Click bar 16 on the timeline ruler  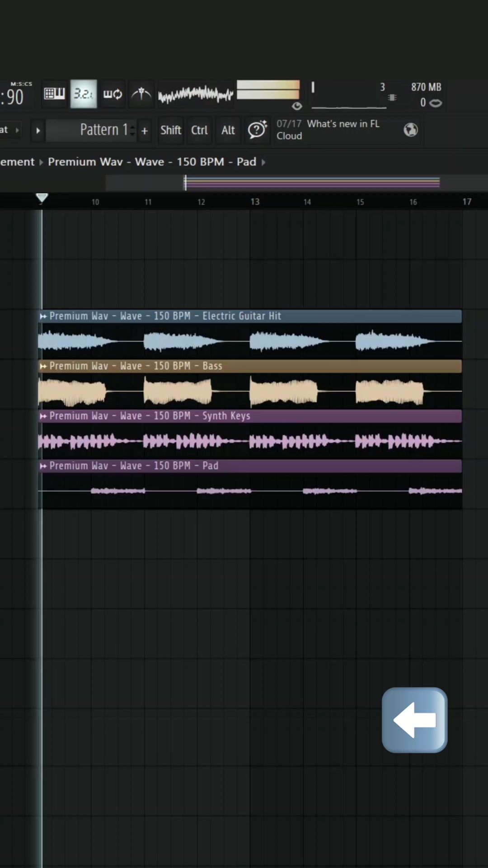pyautogui.click(x=413, y=202)
